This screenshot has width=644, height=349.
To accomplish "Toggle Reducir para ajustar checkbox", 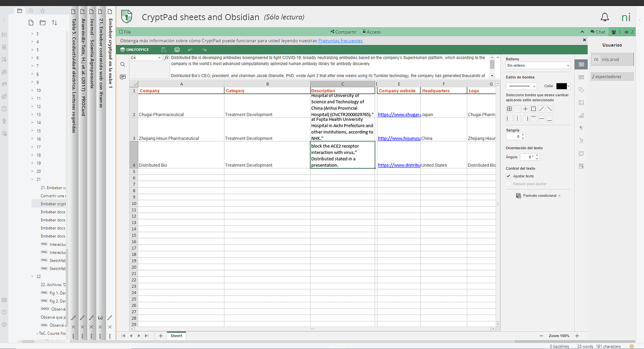I will tap(508, 184).
